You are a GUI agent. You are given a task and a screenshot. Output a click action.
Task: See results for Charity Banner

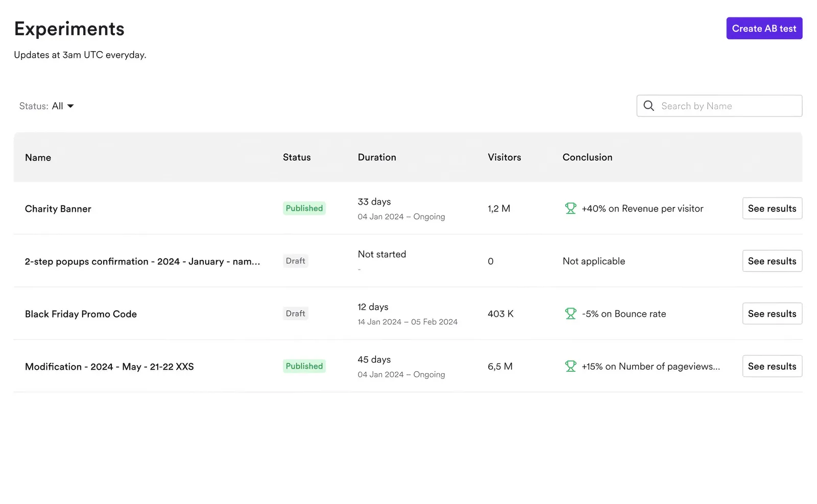pyautogui.click(x=772, y=208)
